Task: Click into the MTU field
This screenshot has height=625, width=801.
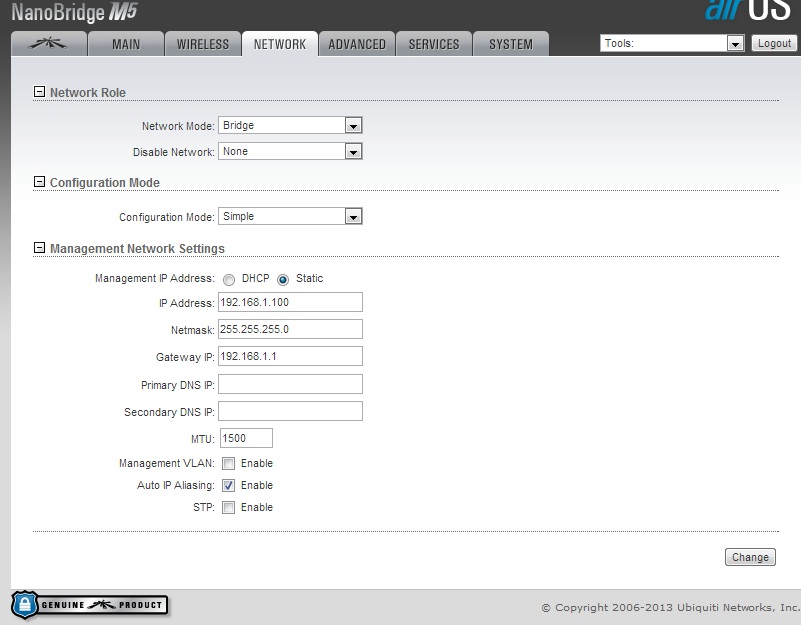Action: click(x=246, y=438)
